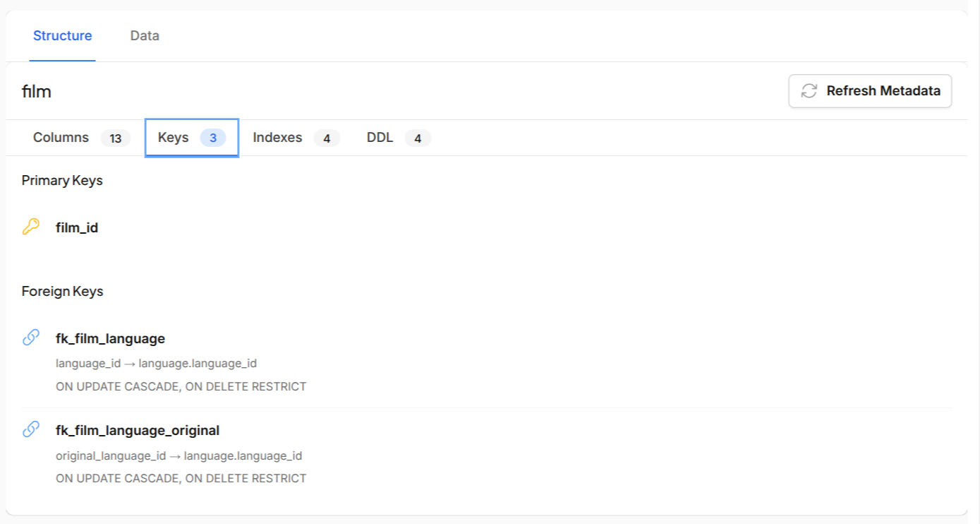
Task: Click the link icon beside fk_film_language
Action: (x=31, y=338)
